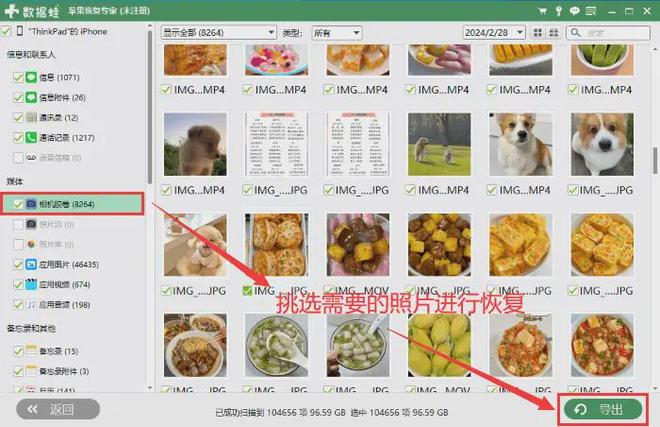
Task: Open the 类型 所有 type dropdown
Action: (x=336, y=33)
